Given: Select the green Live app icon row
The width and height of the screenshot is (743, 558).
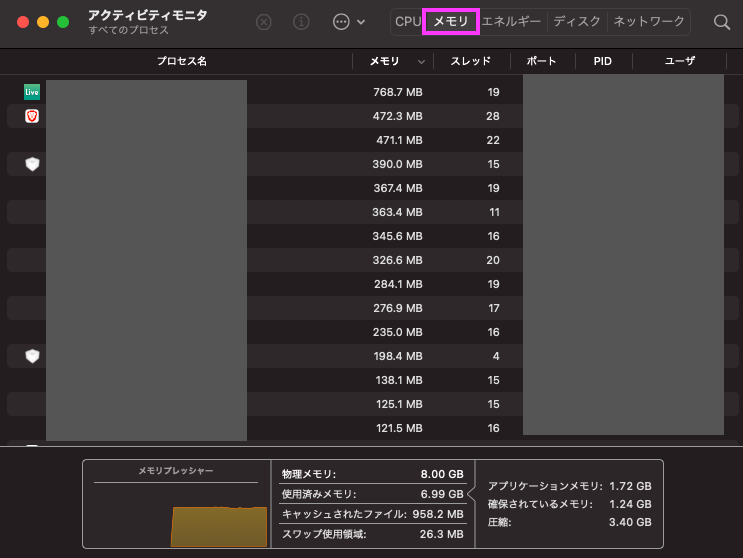Looking at the screenshot, I should 32,92.
